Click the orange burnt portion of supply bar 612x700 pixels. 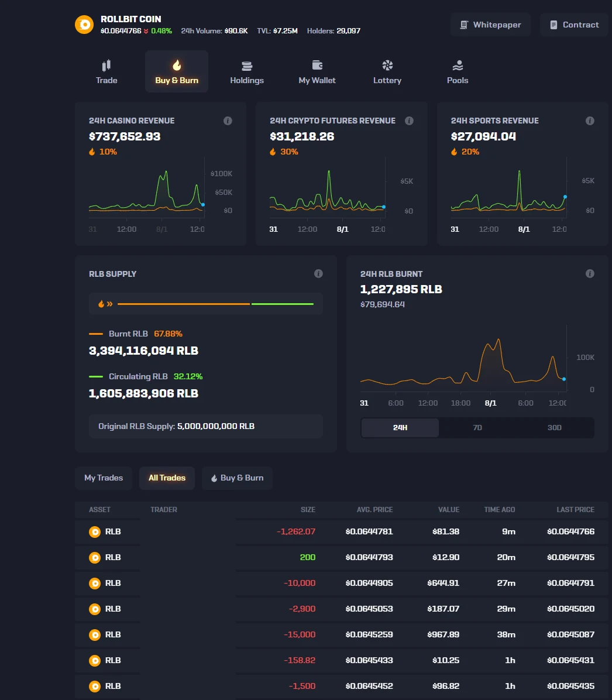pyautogui.click(x=184, y=304)
